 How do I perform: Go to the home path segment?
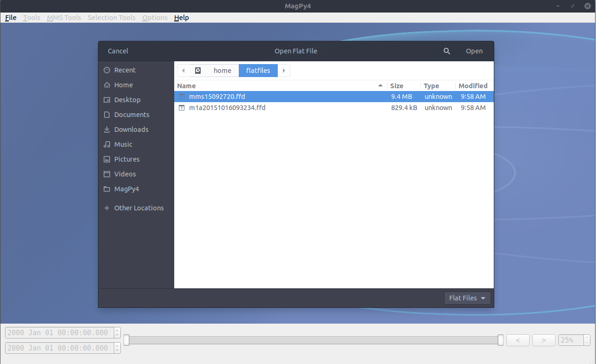[x=223, y=71]
